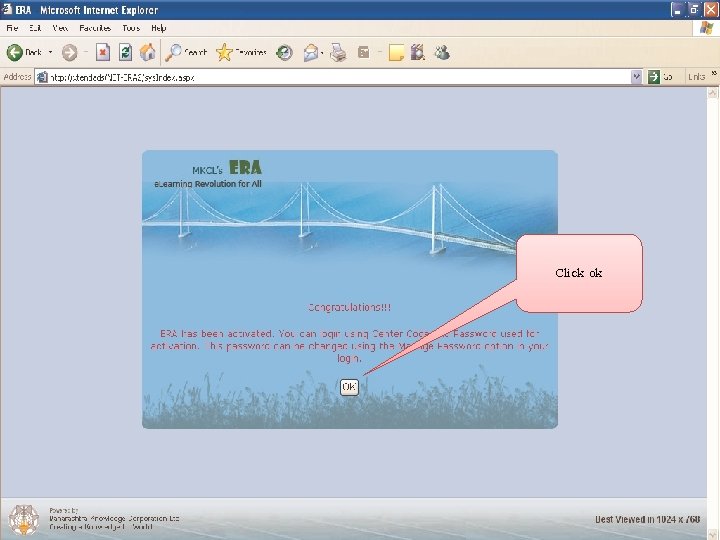720x540 pixels.
Task: Reload the page with the Refresh icon
Action: 125,52
